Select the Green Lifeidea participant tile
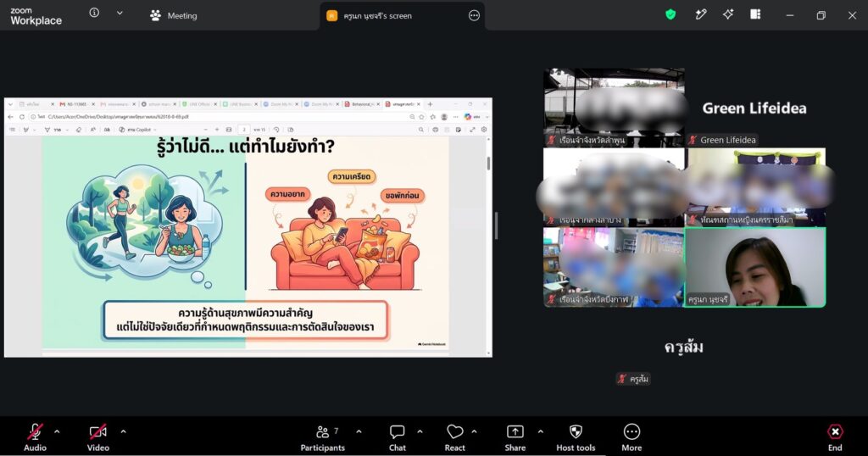Viewport: 868px width, 456px height. coord(755,108)
